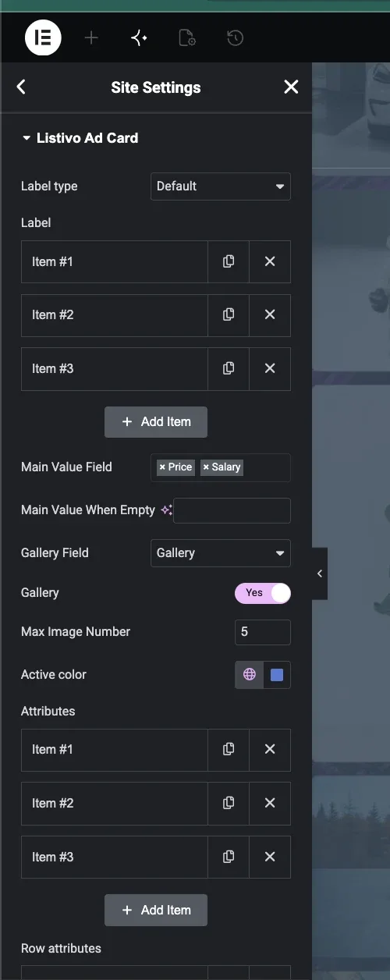
Task: Collapse the Listivo Ad Card section
Action: point(80,138)
